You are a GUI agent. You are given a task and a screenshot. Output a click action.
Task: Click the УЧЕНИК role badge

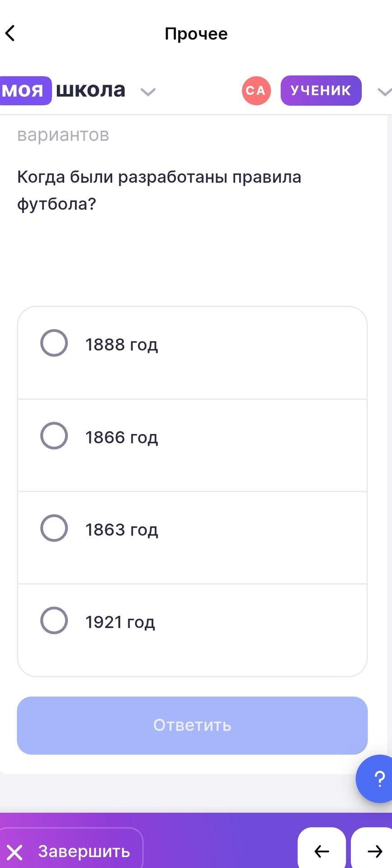[x=321, y=90]
